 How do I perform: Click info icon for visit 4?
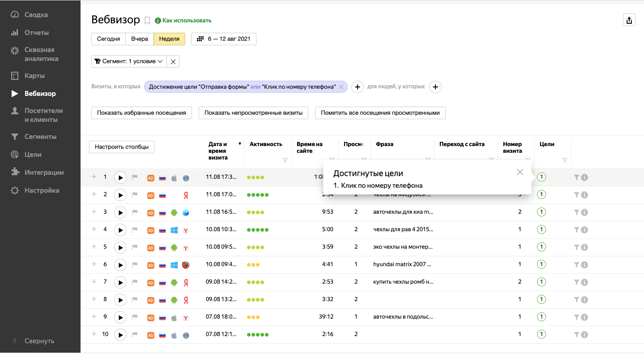click(x=584, y=230)
